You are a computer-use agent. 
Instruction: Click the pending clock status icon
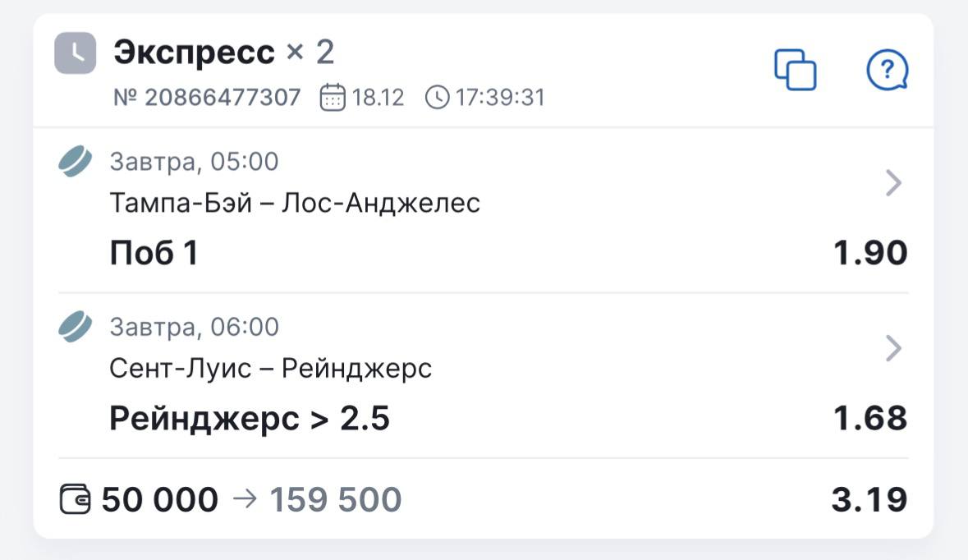tap(75, 53)
